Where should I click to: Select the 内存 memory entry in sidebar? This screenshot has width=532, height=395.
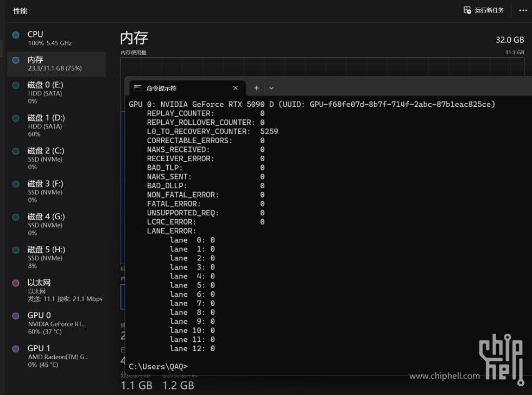pyautogui.click(x=56, y=63)
